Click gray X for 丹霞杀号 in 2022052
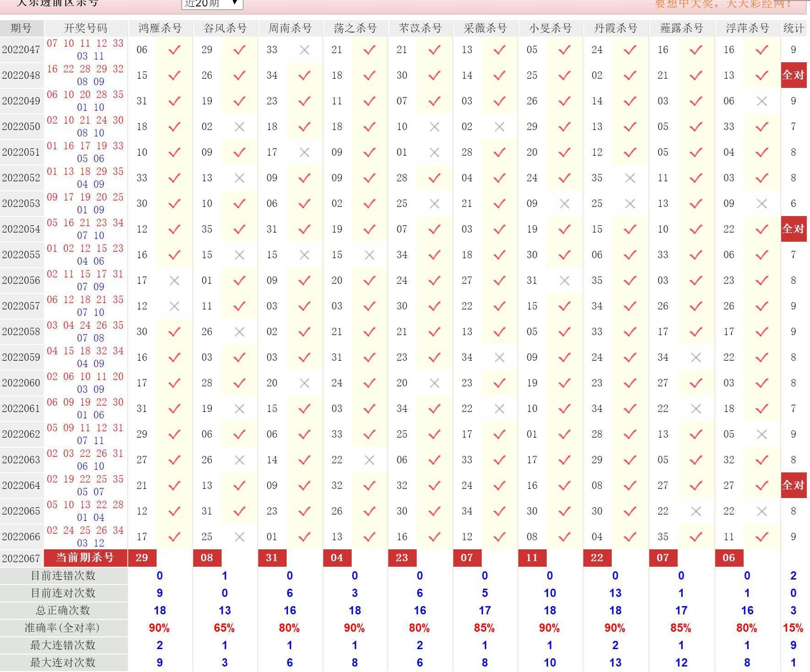The height and width of the screenshot is (672, 810). (630, 178)
